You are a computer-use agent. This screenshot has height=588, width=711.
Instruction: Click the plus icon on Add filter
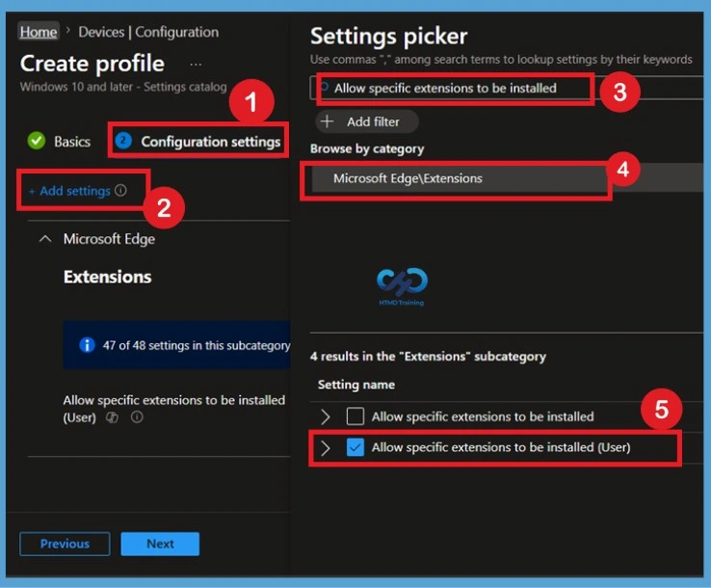click(327, 121)
